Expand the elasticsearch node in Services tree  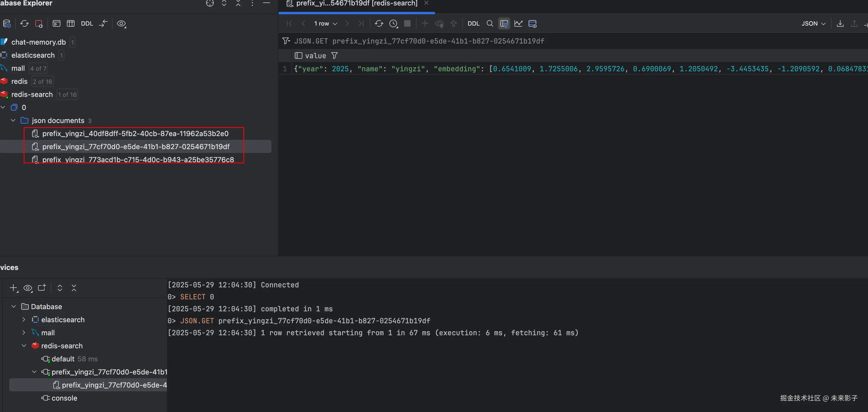point(24,319)
